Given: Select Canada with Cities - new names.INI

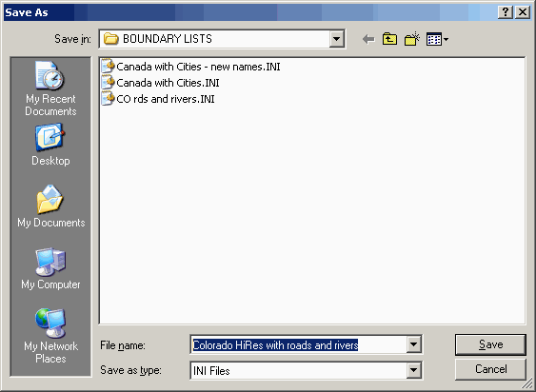Looking at the screenshot, I should coord(190,67).
